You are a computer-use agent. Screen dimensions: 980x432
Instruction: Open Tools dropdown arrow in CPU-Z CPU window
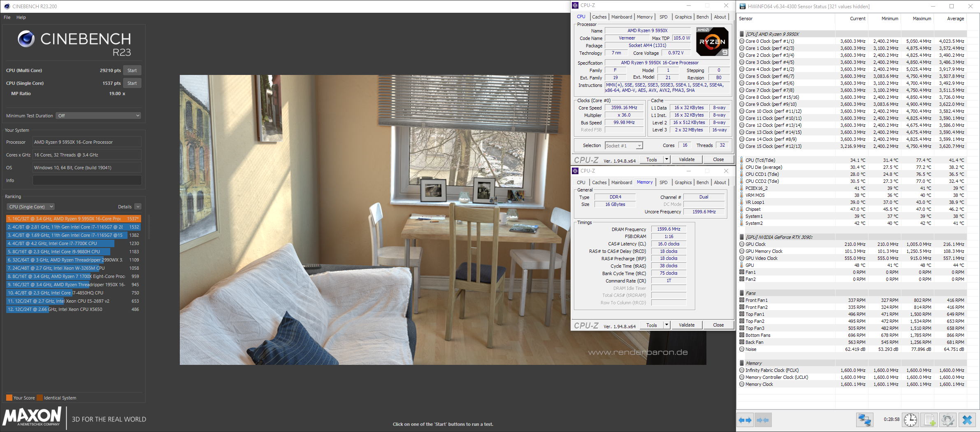(x=666, y=159)
